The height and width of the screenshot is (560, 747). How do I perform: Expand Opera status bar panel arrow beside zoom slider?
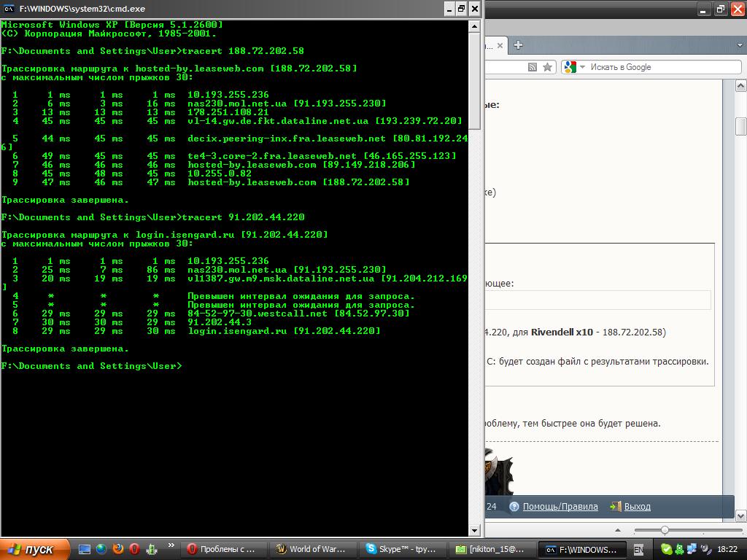coord(618,530)
